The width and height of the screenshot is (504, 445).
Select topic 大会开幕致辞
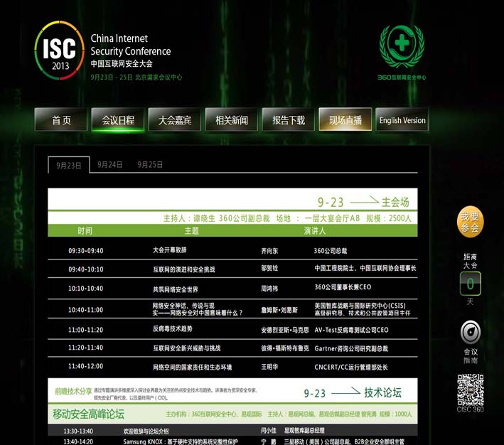[170, 250]
